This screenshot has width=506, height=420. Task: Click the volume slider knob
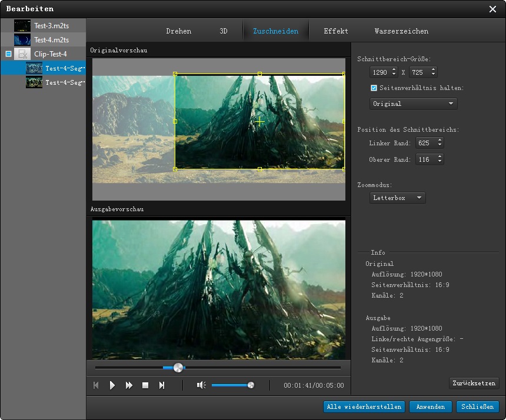coord(251,385)
